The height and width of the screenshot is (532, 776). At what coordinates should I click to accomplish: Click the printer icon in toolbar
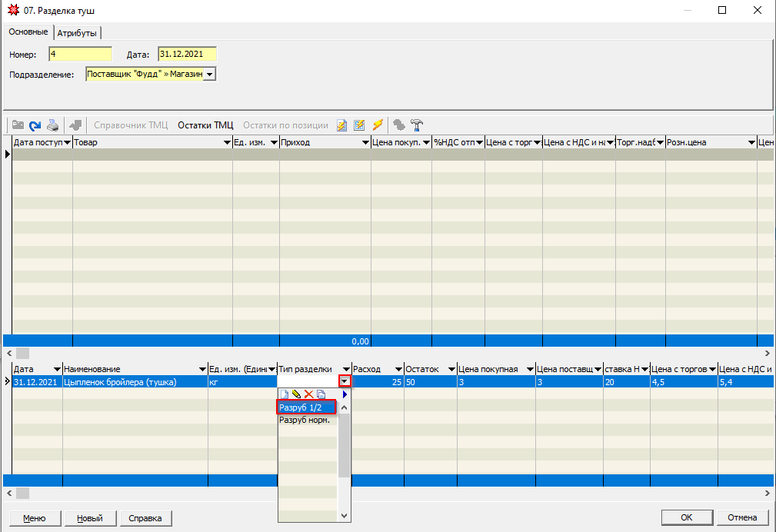(53, 125)
